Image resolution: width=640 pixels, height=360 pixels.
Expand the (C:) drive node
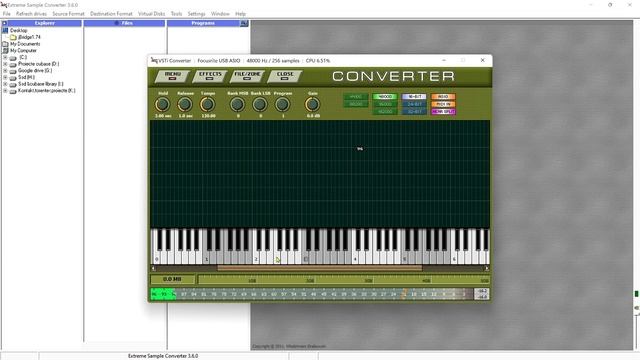pyautogui.click(x=5, y=58)
